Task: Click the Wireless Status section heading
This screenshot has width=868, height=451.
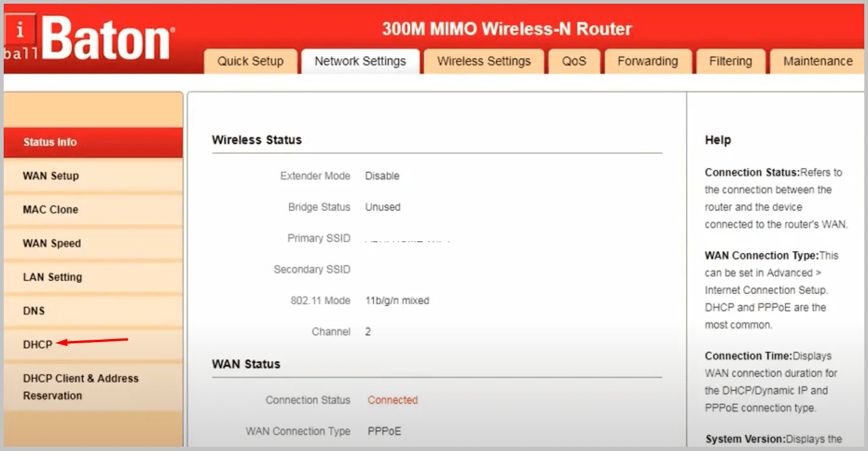Action: click(x=256, y=140)
